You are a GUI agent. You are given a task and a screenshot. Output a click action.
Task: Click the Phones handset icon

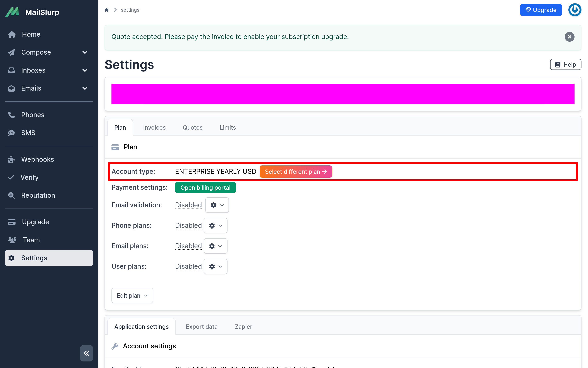pyautogui.click(x=11, y=115)
